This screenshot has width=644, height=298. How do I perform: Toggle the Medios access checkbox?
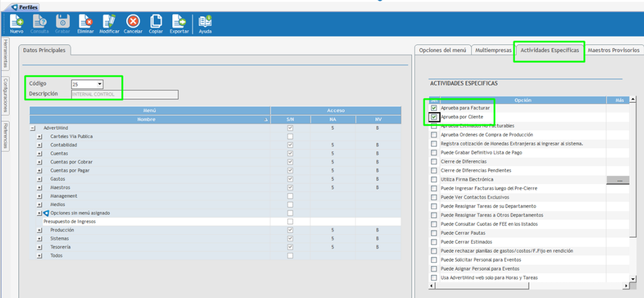[x=290, y=204]
